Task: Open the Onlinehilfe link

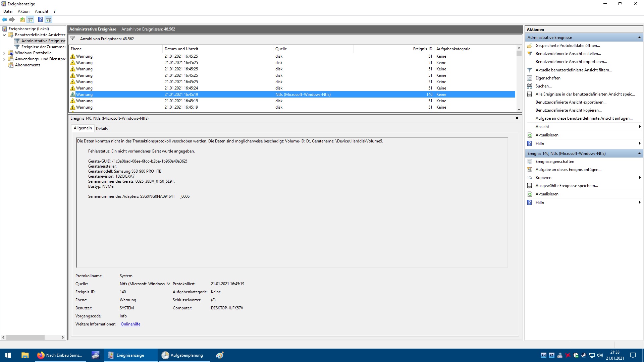Action: pos(130,324)
